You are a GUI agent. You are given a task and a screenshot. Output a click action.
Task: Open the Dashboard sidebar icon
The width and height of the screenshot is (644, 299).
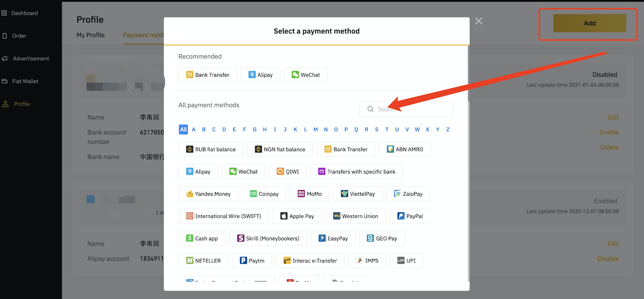(x=4, y=13)
